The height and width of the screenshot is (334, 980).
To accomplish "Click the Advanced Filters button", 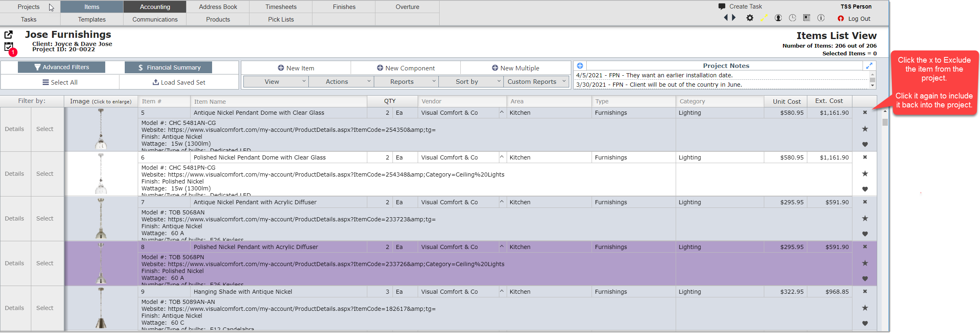I will (61, 67).
